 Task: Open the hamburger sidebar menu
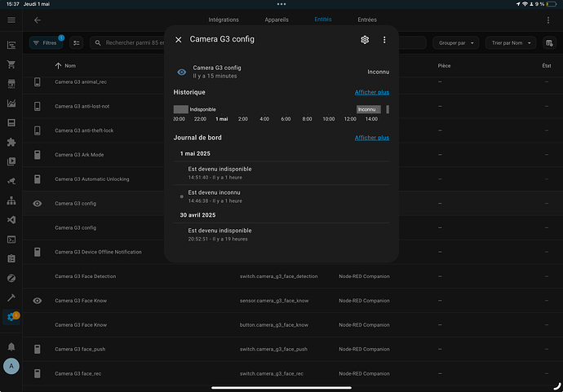pos(11,20)
